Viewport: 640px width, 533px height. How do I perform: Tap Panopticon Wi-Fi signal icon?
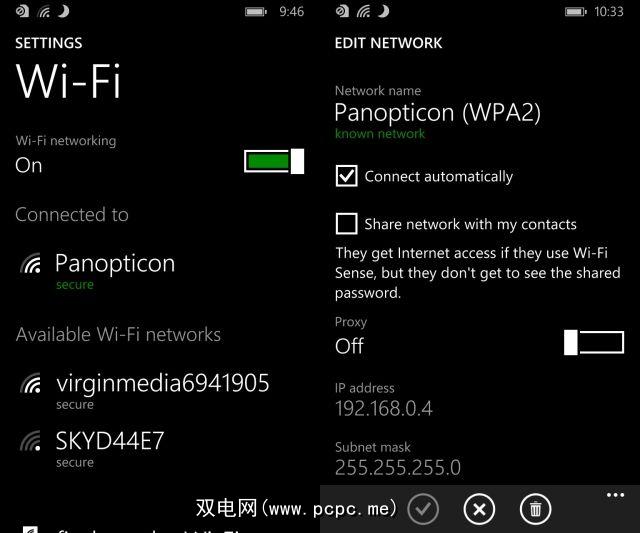[x=31, y=263]
